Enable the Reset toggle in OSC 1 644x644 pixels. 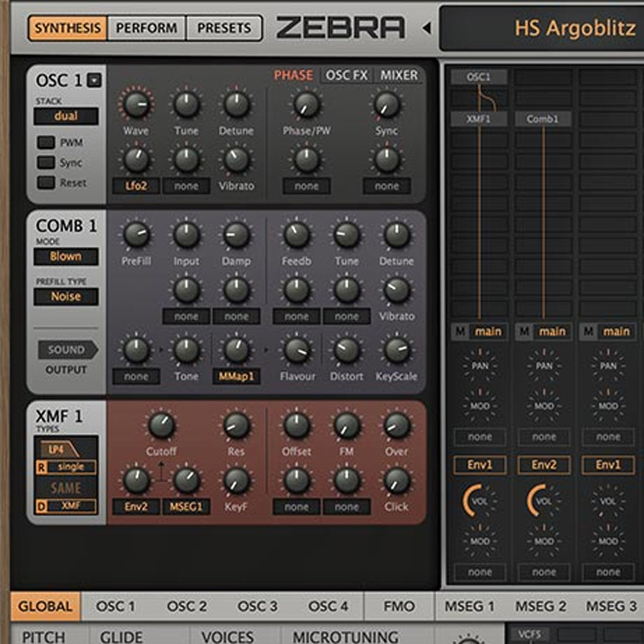(46, 183)
